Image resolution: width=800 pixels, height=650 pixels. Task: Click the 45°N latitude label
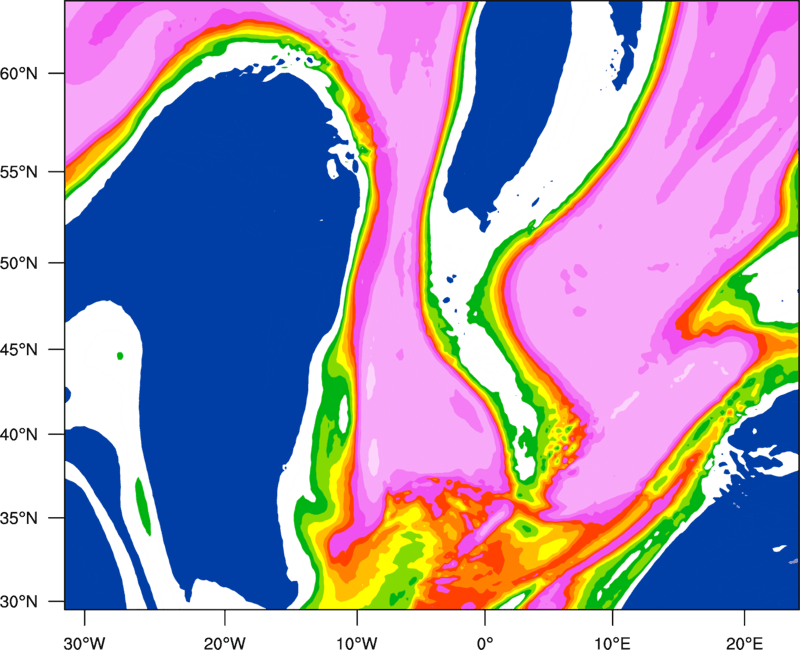(19, 349)
